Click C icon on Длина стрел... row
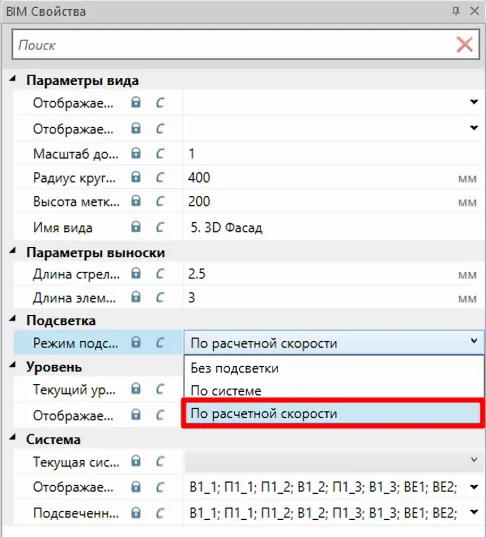 point(160,274)
